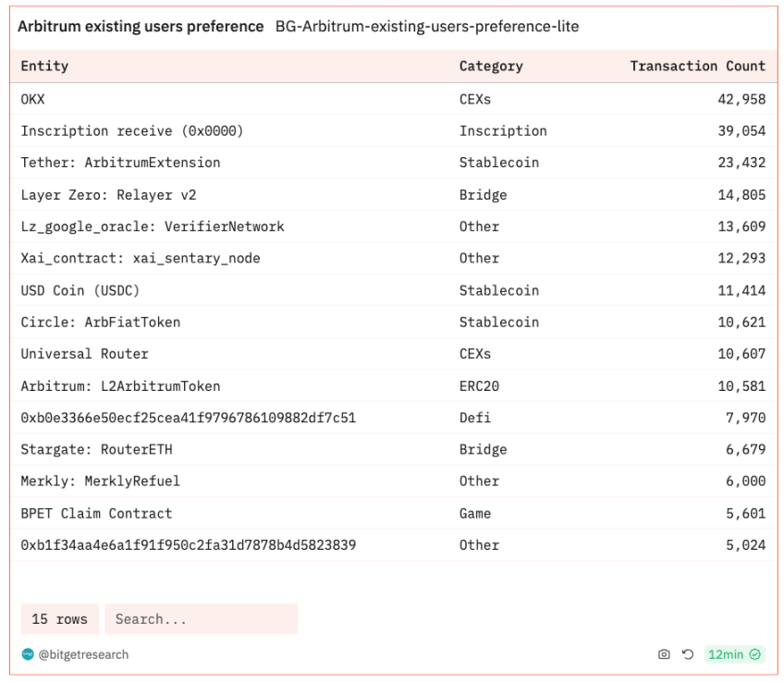Sort by the Category column header
This screenshot has width=784, height=682.
pos(490,67)
